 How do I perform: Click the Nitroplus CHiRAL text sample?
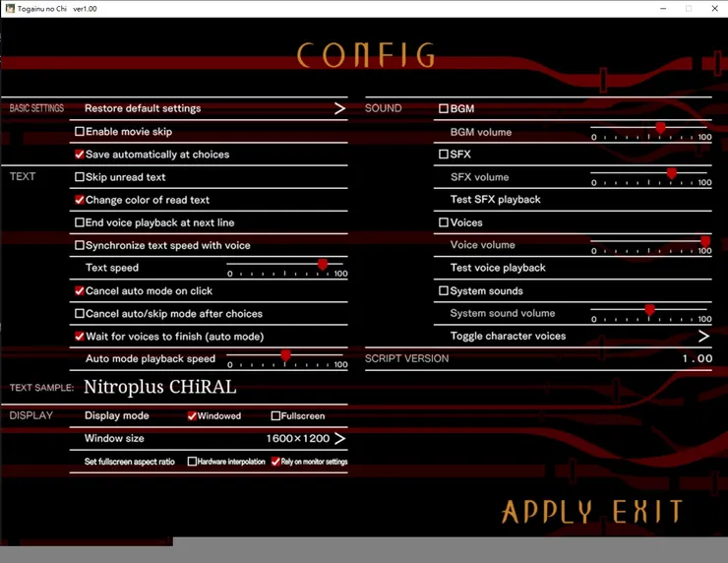[x=160, y=387]
